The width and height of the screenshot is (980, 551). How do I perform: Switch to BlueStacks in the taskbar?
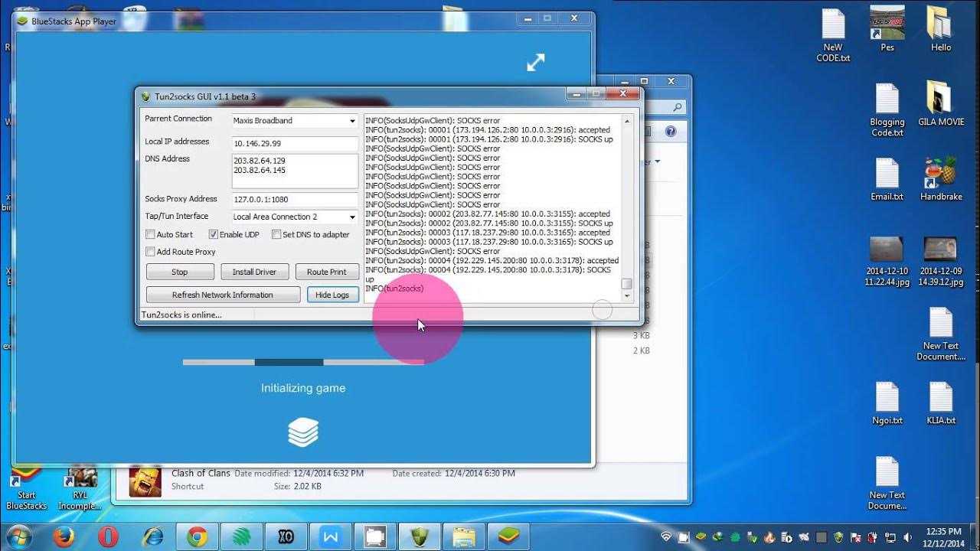508,537
